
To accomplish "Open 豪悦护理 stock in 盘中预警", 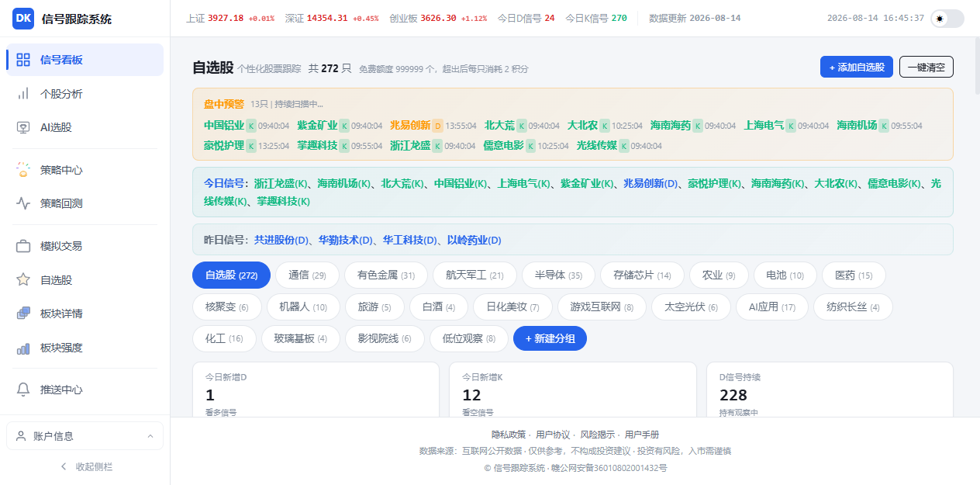I will 224,145.
